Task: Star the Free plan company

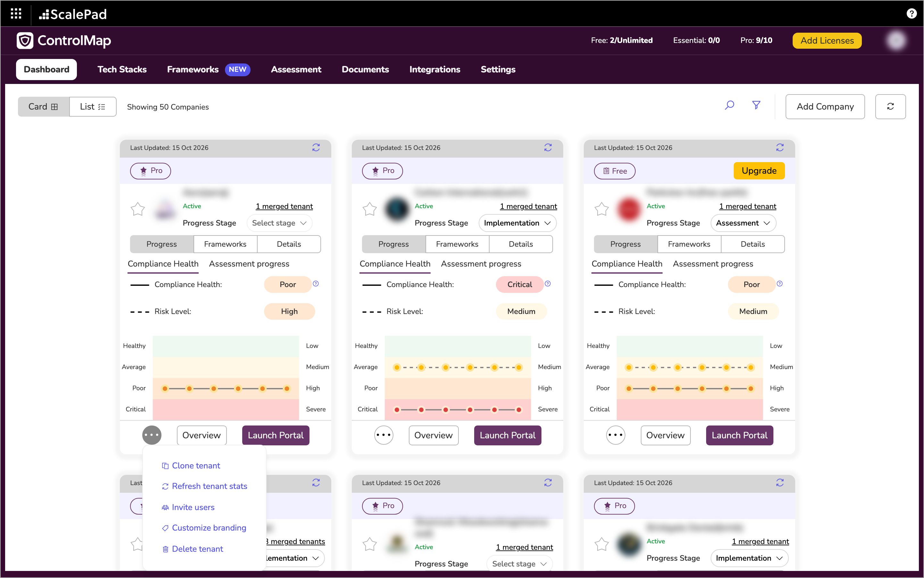Action: coord(602,209)
